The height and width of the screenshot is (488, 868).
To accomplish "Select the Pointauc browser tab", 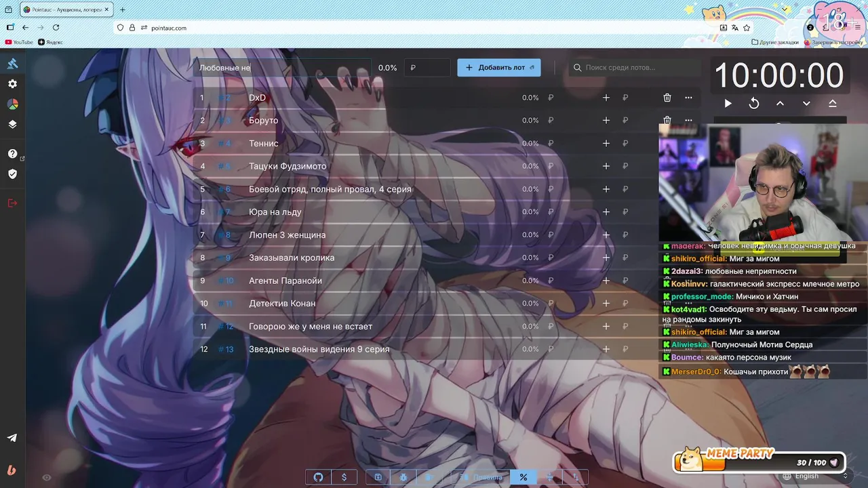I will tap(66, 9).
